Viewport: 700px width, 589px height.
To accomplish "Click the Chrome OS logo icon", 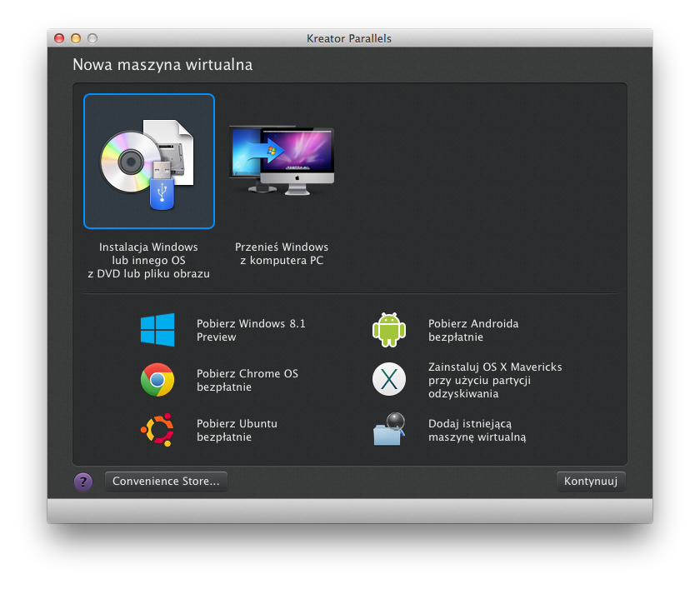I will [157, 380].
